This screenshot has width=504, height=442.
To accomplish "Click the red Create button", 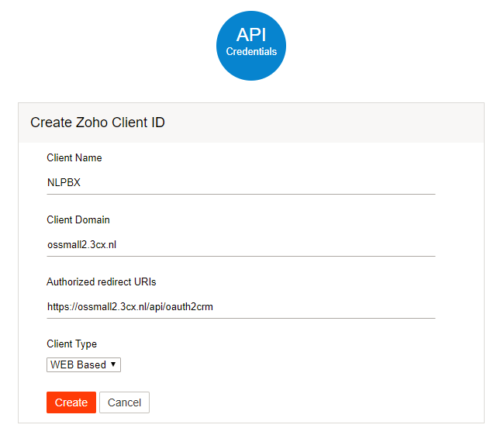I will 71,402.
